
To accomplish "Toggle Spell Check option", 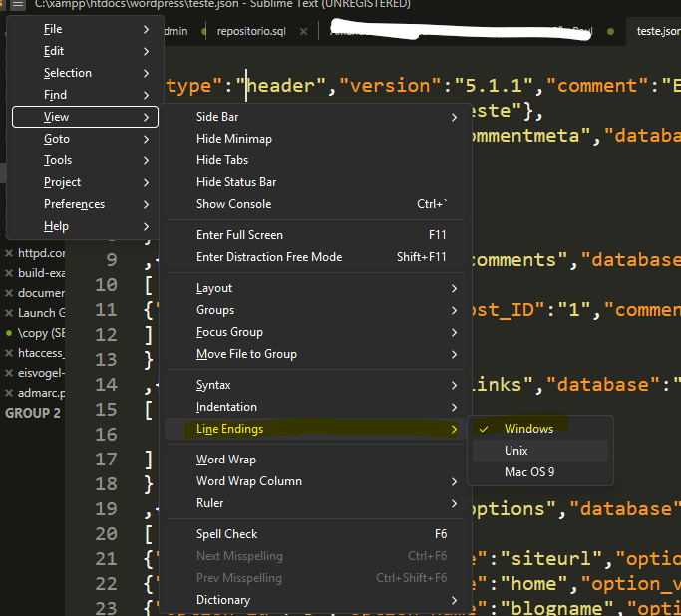I will (315, 534).
